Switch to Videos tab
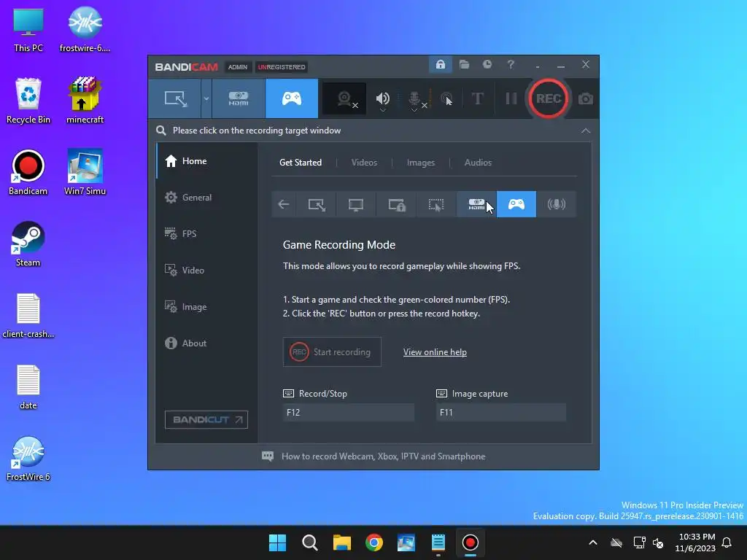The width and height of the screenshot is (747, 560). tap(365, 163)
